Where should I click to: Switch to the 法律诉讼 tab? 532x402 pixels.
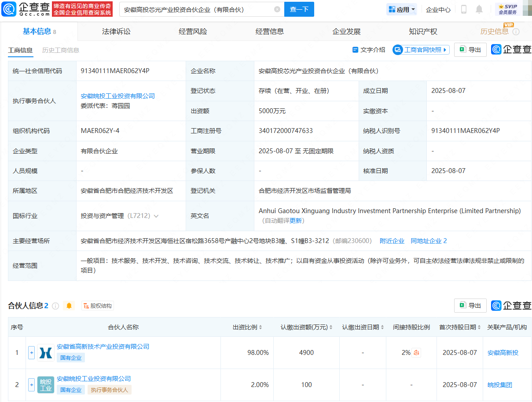(x=116, y=31)
